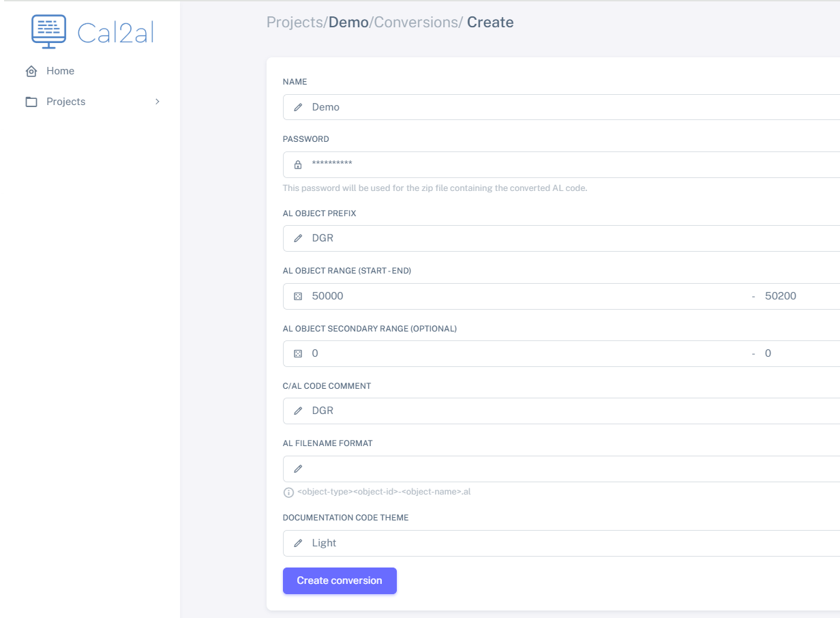Click the Projects folder icon in sidebar
The width and height of the screenshot is (840, 618).
(31, 102)
